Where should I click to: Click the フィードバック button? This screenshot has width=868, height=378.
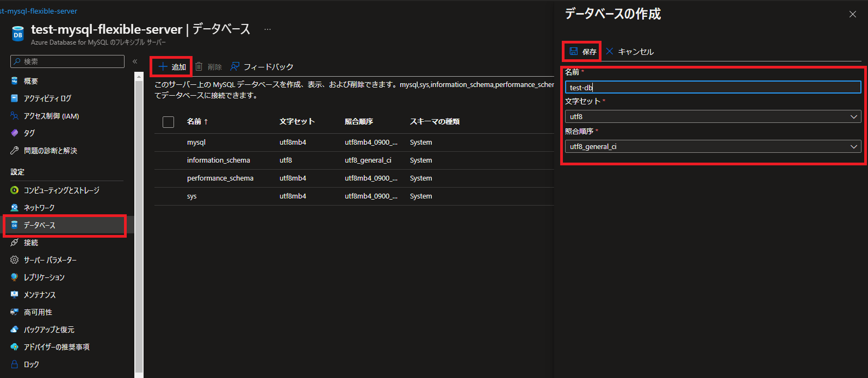pos(262,67)
